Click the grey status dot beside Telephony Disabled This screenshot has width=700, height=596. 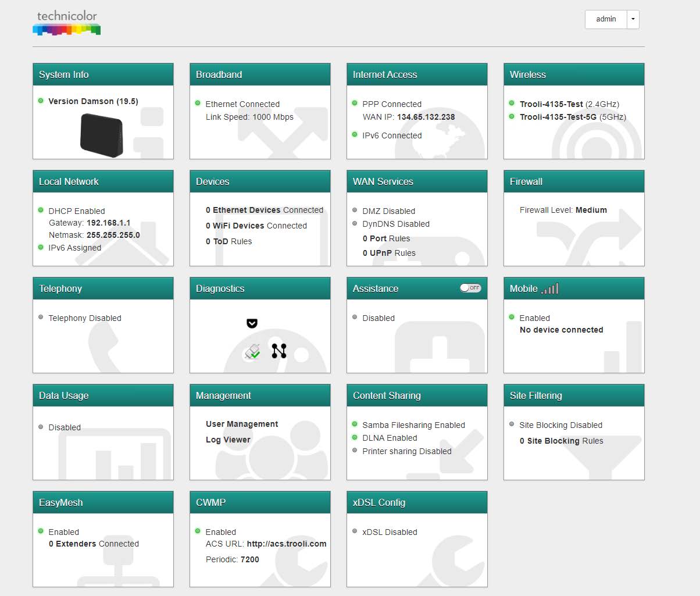click(x=41, y=317)
